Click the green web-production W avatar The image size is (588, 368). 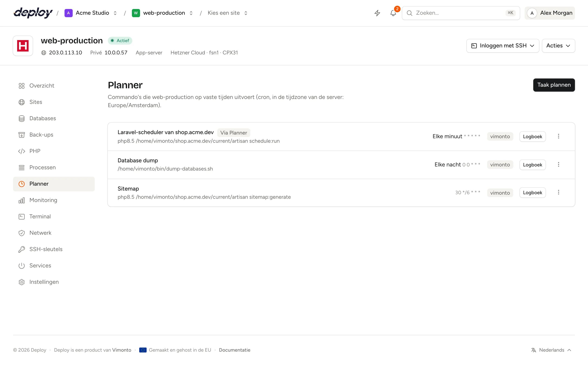[136, 13]
